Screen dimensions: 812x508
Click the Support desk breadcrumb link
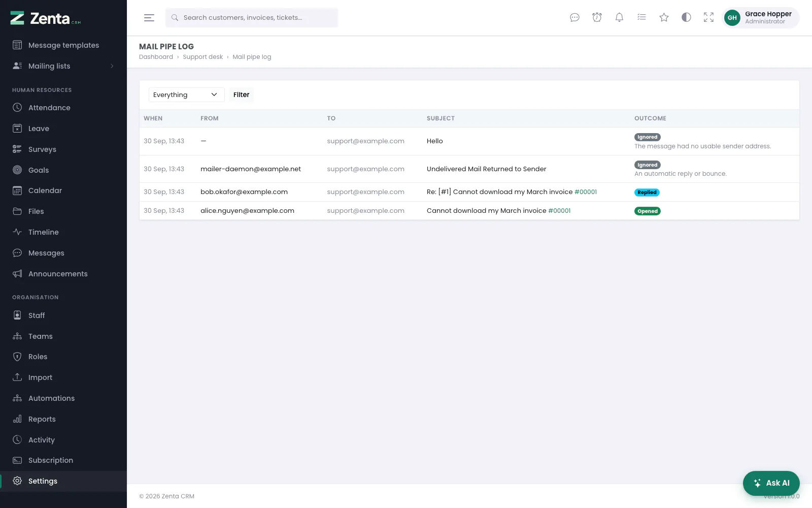tap(202, 57)
